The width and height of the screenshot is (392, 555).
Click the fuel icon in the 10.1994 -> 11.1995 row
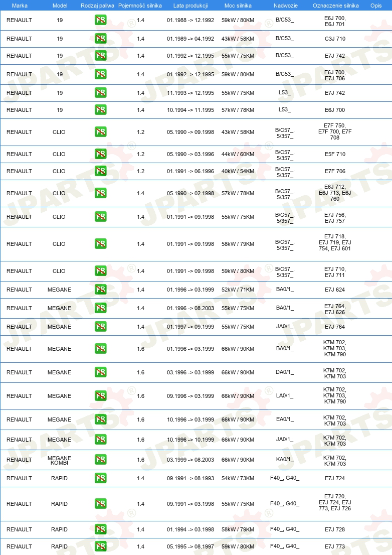point(101,110)
